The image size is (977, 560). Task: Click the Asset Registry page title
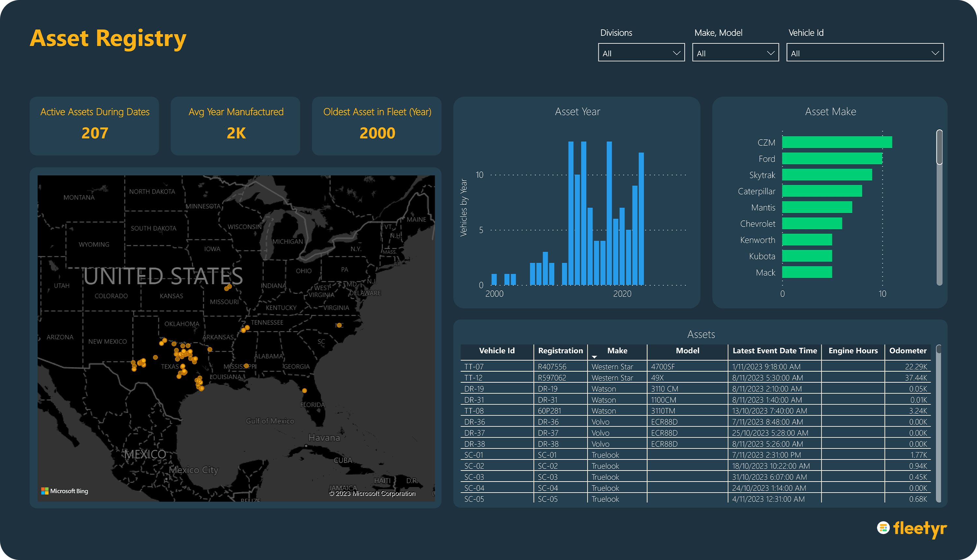tap(108, 38)
